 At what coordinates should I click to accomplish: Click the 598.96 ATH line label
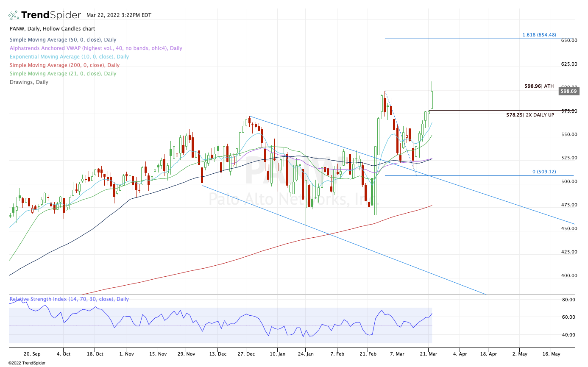(539, 86)
